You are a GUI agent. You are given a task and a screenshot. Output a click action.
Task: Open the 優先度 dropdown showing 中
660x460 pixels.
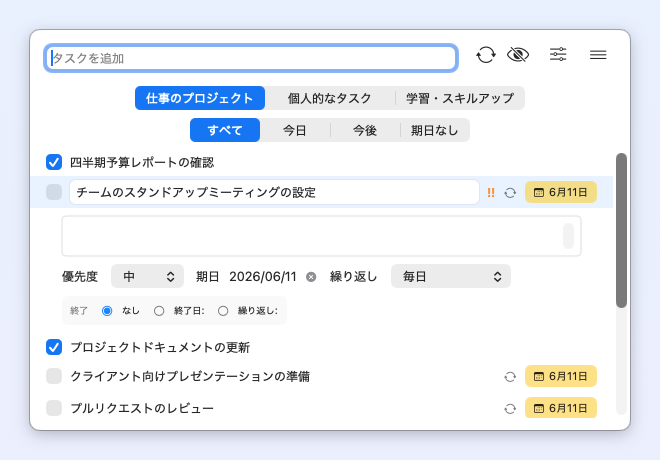coord(147,277)
